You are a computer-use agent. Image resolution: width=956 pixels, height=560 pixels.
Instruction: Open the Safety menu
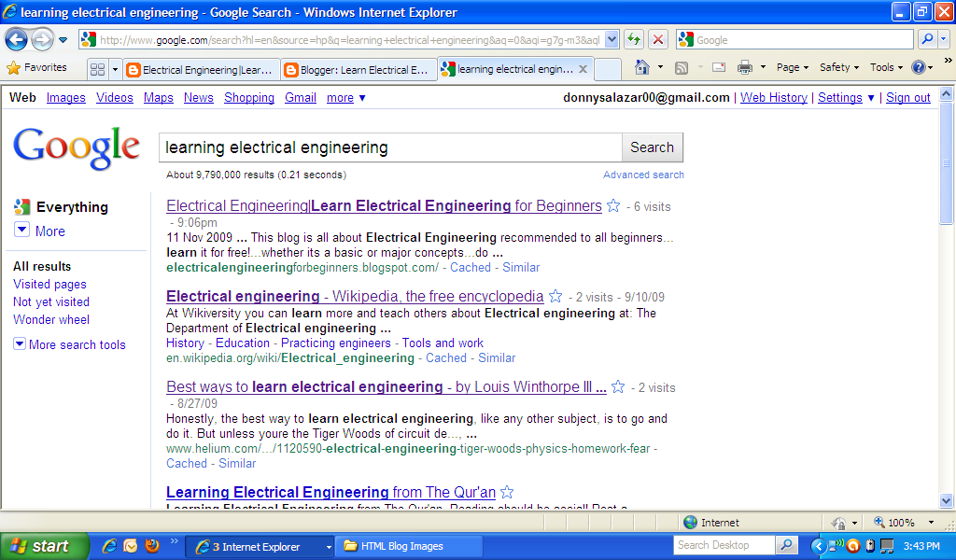tap(839, 67)
